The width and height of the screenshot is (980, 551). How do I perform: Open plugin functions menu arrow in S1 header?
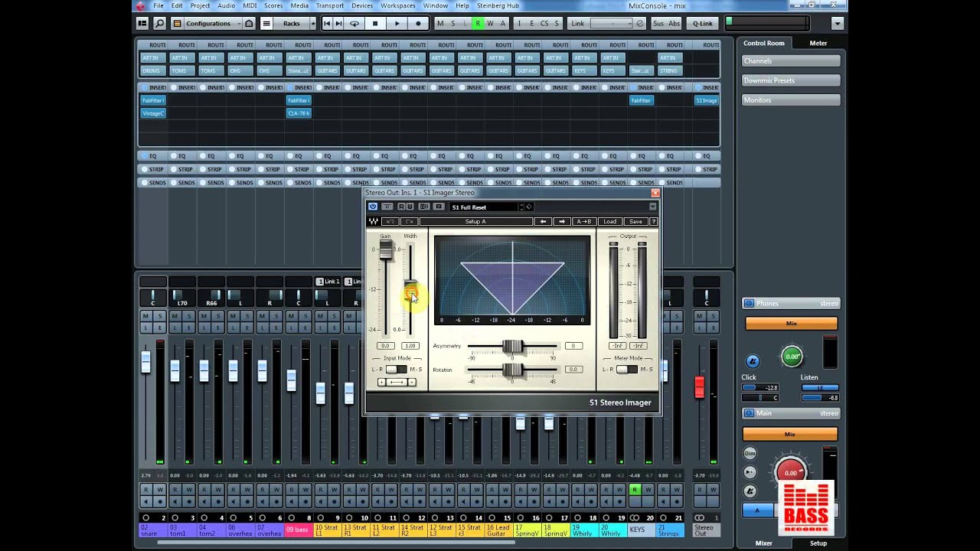tap(653, 207)
